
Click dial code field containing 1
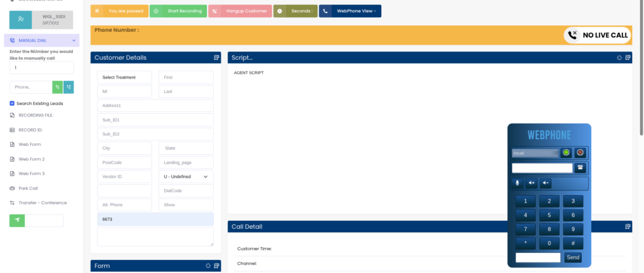pos(42,68)
